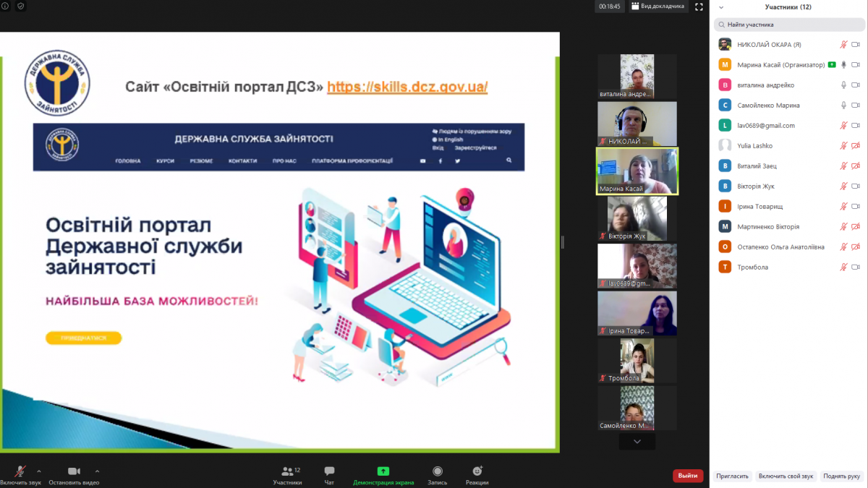
Task: Toggle microphone icon for виталина андрейко
Action: tap(843, 85)
